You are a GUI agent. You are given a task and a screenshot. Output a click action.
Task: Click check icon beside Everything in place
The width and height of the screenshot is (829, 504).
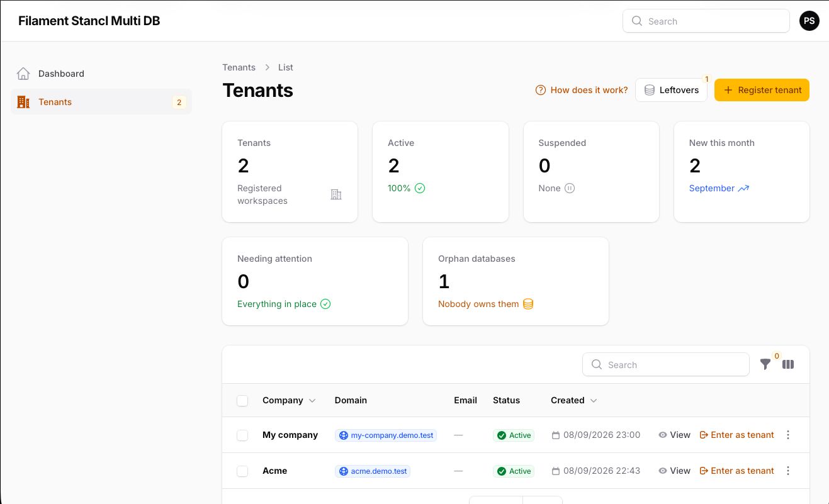coord(325,304)
